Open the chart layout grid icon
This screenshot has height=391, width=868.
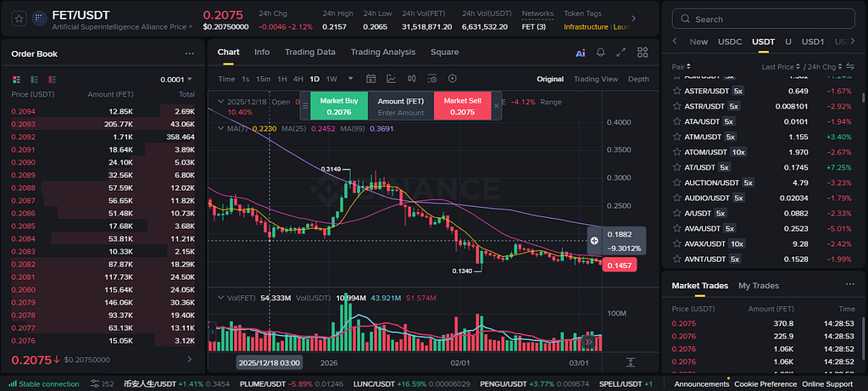click(643, 52)
